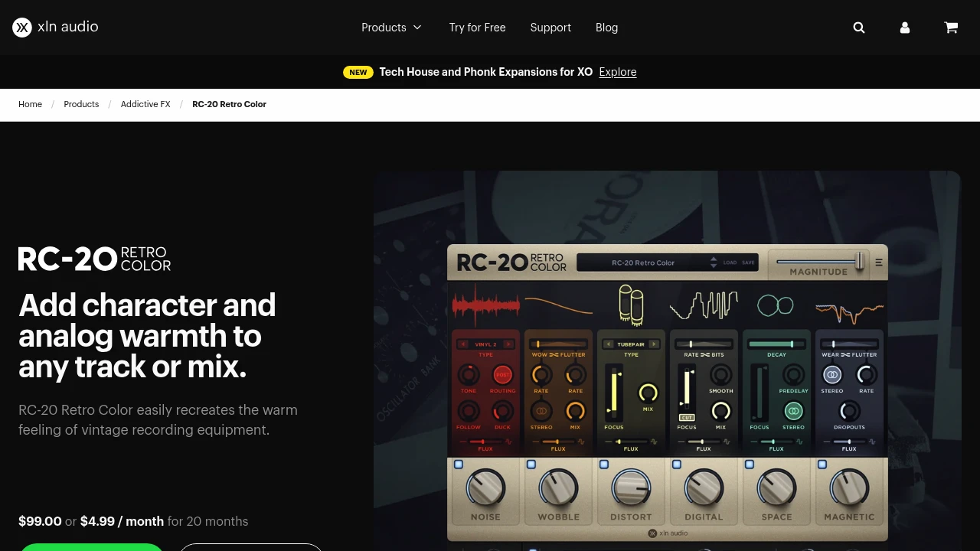This screenshot has width=980, height=551.
Task: Click the Explore link in the banner
Action: 618,72
